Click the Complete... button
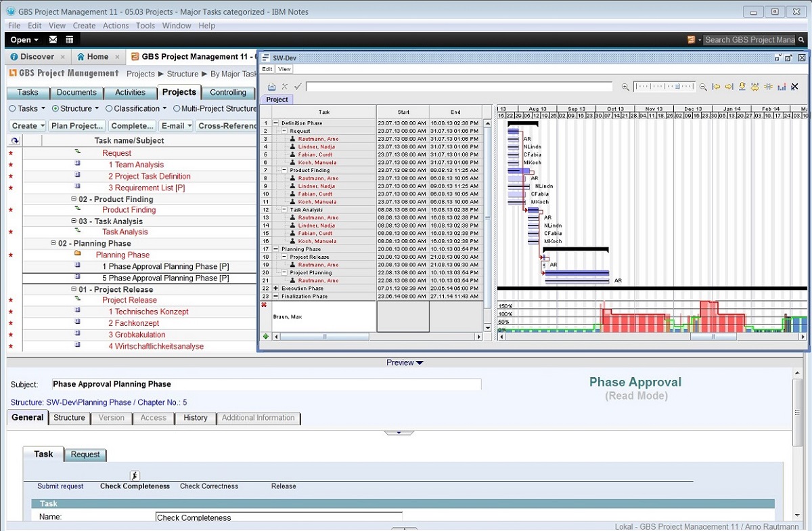 coord(133,126)
